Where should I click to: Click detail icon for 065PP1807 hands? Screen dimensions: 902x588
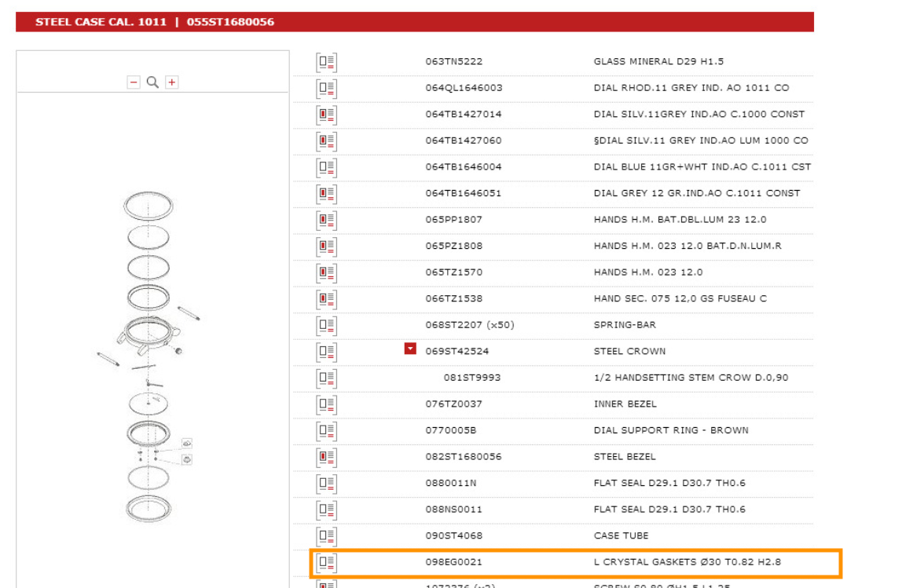pyautogui.click(x=326, y=220)
